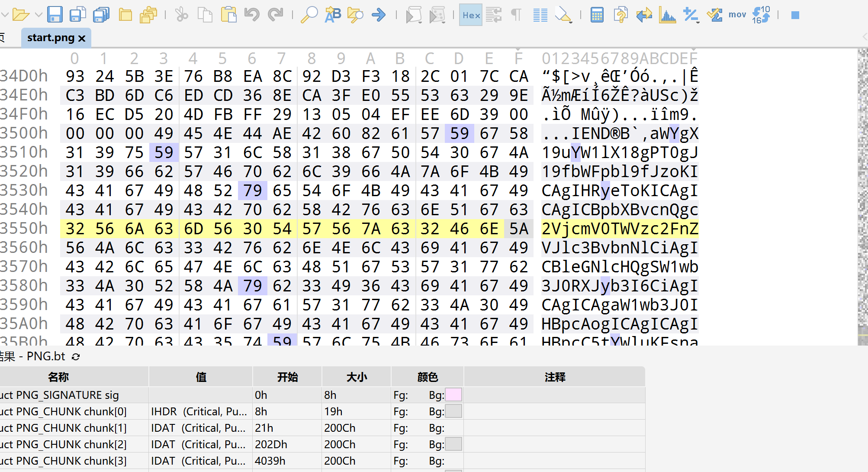The width and height of the screenshot is (868, 472).
Task: Click the pink Bg swatch of PNG_SIGNATURE
Action: (x=453, y=395)
